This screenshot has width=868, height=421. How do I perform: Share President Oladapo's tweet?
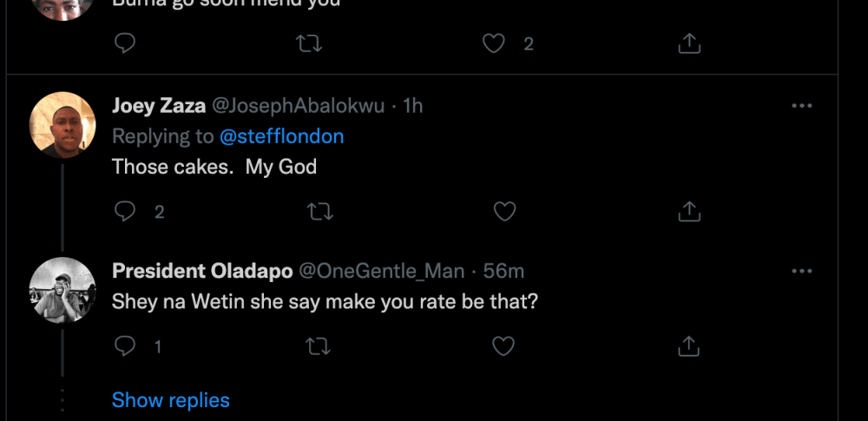point(688,346)
